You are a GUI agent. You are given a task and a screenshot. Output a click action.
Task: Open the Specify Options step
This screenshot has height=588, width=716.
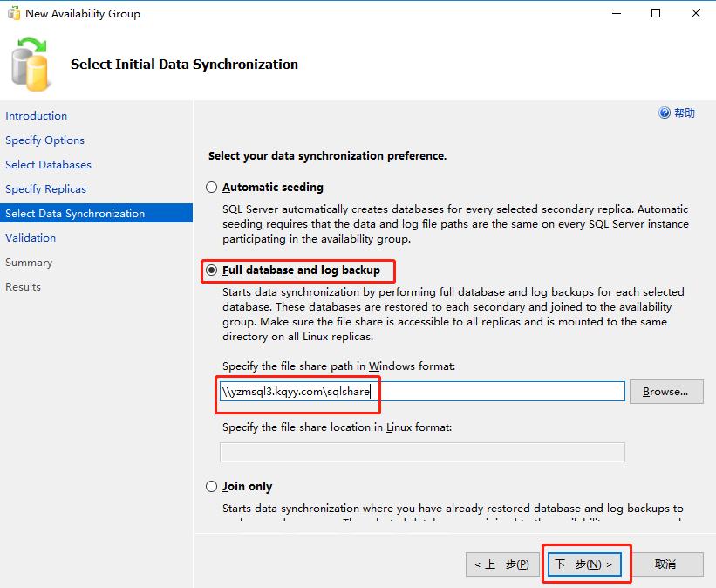tap(44, 140)
